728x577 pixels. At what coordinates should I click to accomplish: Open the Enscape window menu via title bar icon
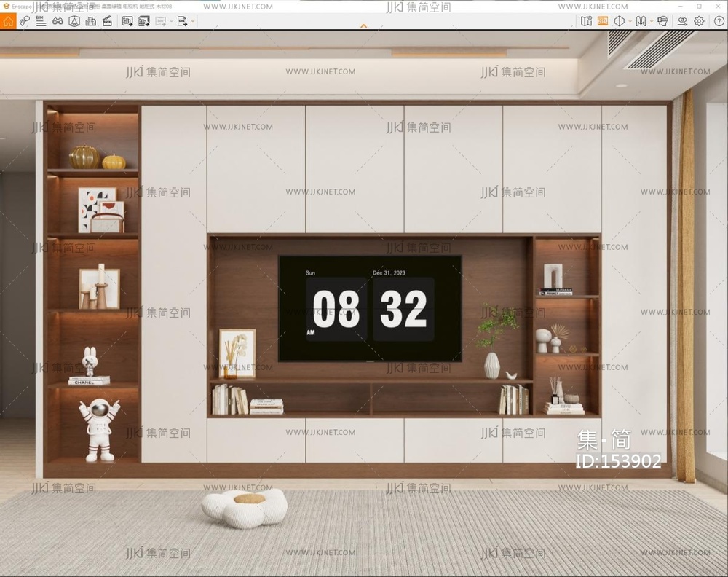pos(5,5)
